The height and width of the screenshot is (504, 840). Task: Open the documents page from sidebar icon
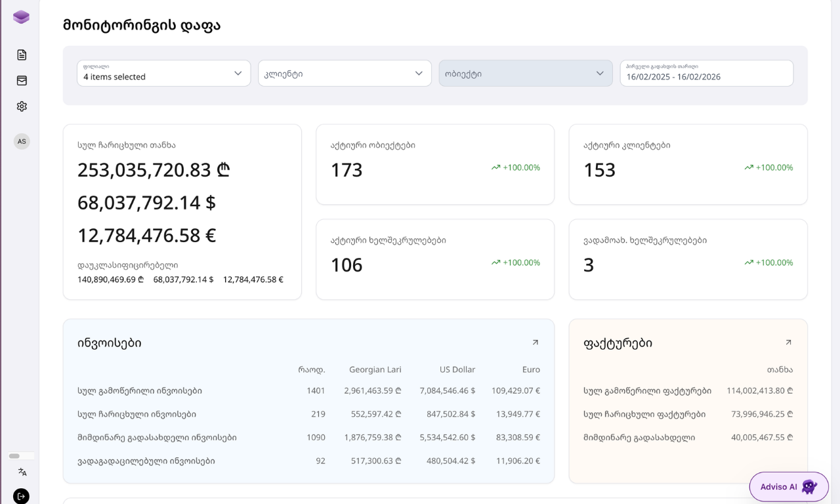click(x=22, y=55)
